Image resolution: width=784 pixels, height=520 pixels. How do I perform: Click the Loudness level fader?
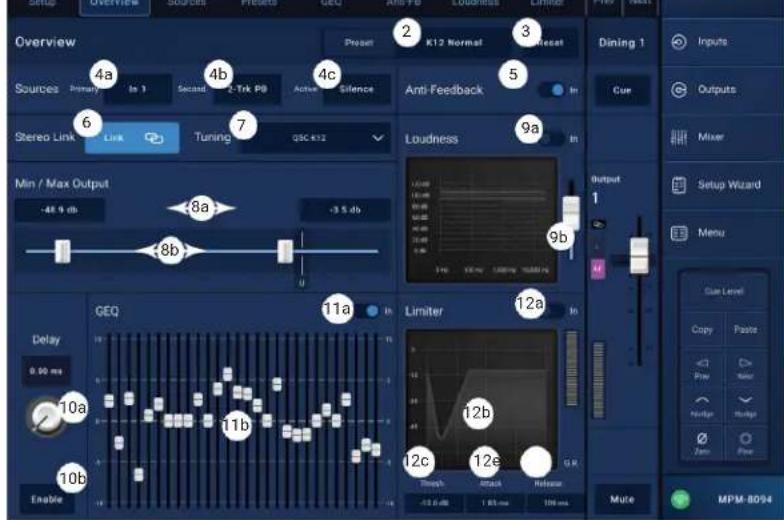click(x=571, y=212)
